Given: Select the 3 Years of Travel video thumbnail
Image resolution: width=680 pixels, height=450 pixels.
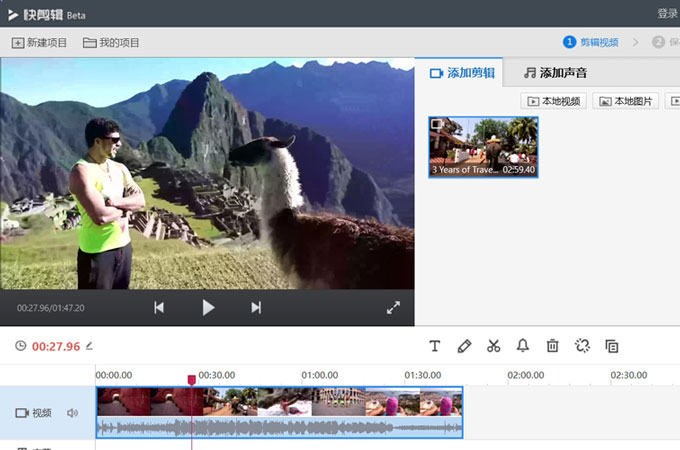Looking at the screenshot, I should [484, 147].
